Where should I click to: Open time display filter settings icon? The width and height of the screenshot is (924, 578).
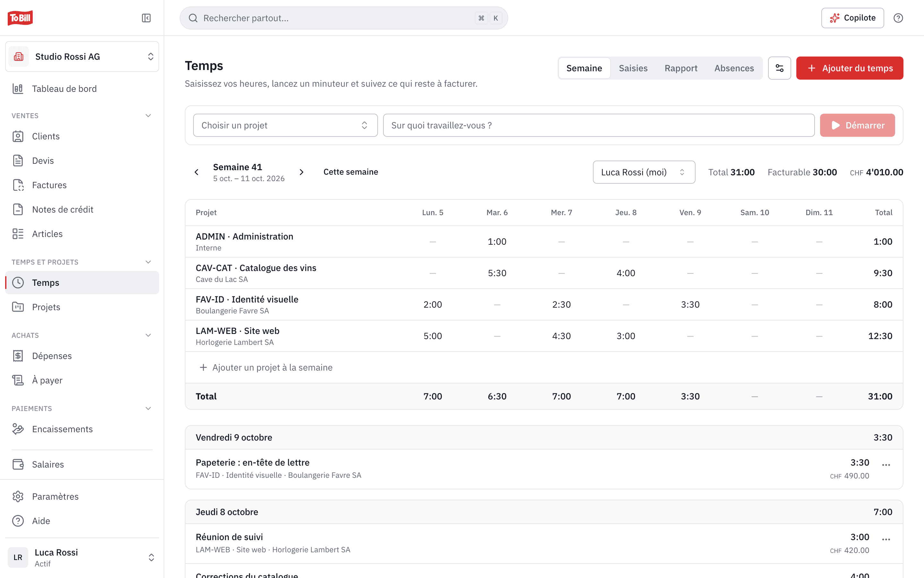tap(779, 68)
